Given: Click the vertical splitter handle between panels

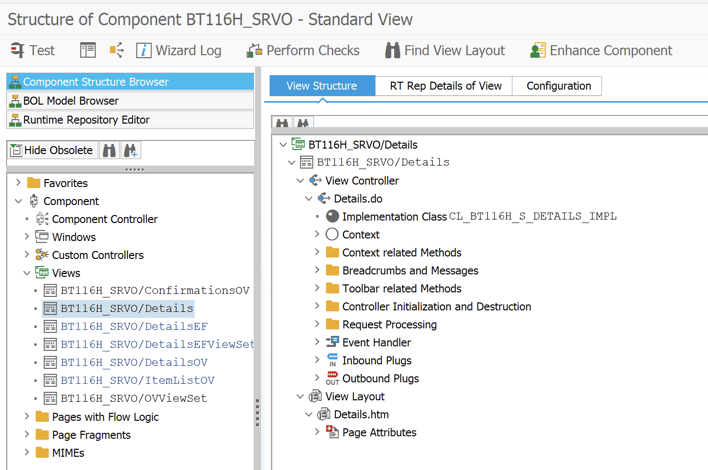Looking at the screenshot, I should [x=258, y=412].
